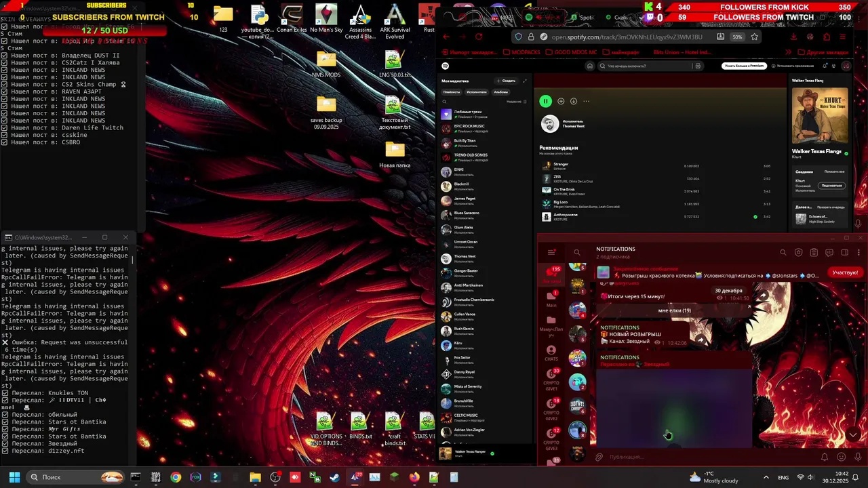Select the BINDS.txt desktop file
The image size is (868, 488).
(x=360, y=426)
